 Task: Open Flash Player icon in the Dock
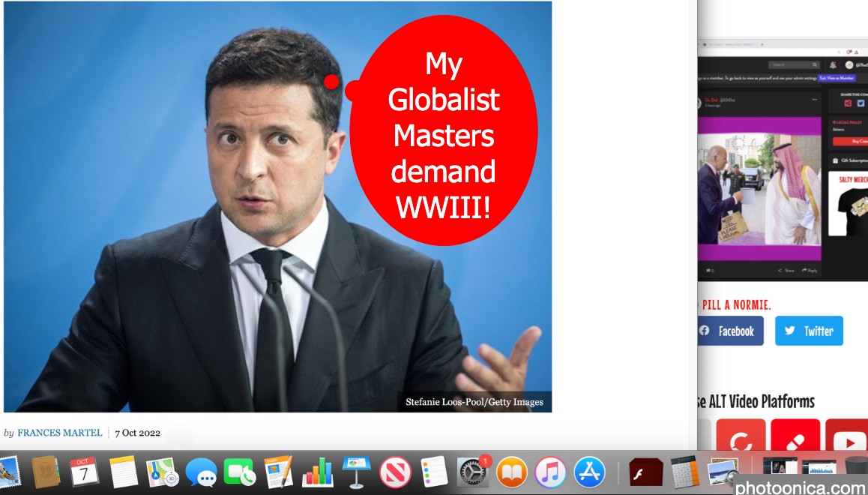(x=646, y=472)
